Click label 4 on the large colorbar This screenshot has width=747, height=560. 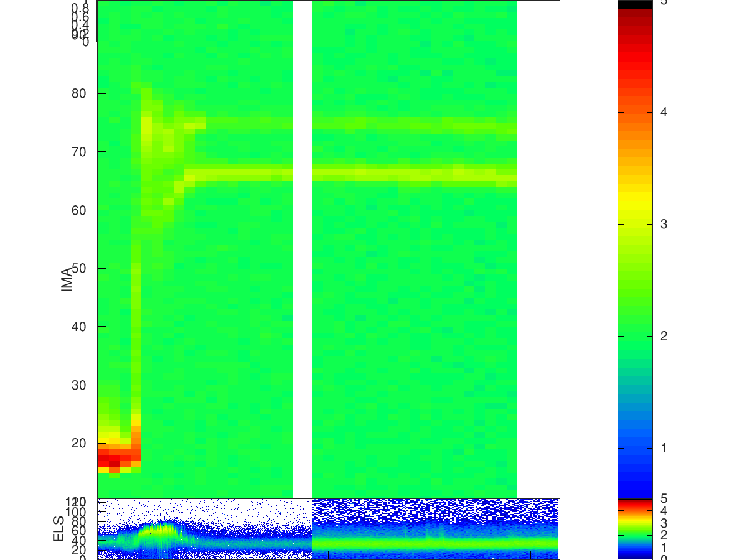coord(664,112)
